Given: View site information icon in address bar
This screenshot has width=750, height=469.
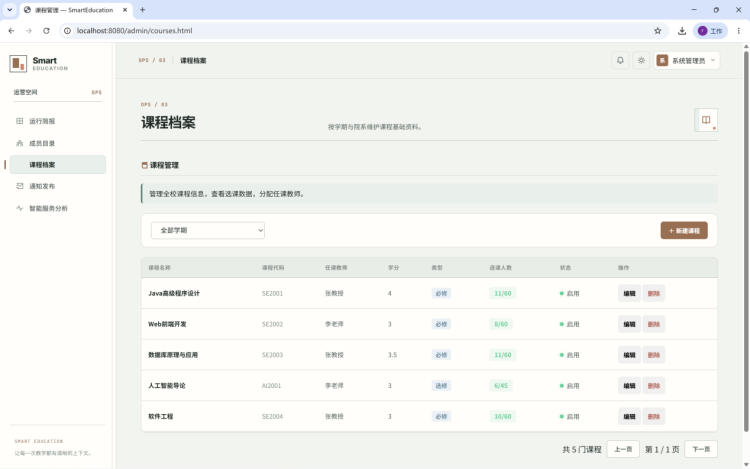Looking at the screenshot, I should click(x=67, y=31).
